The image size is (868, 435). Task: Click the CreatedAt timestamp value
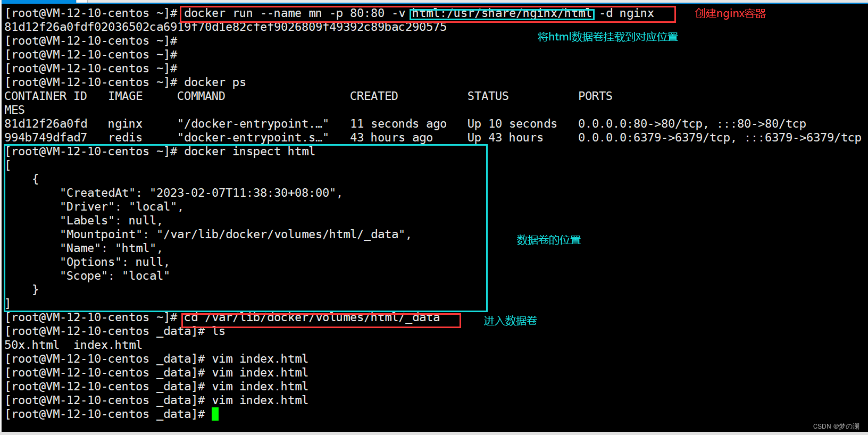coord(243,193)
